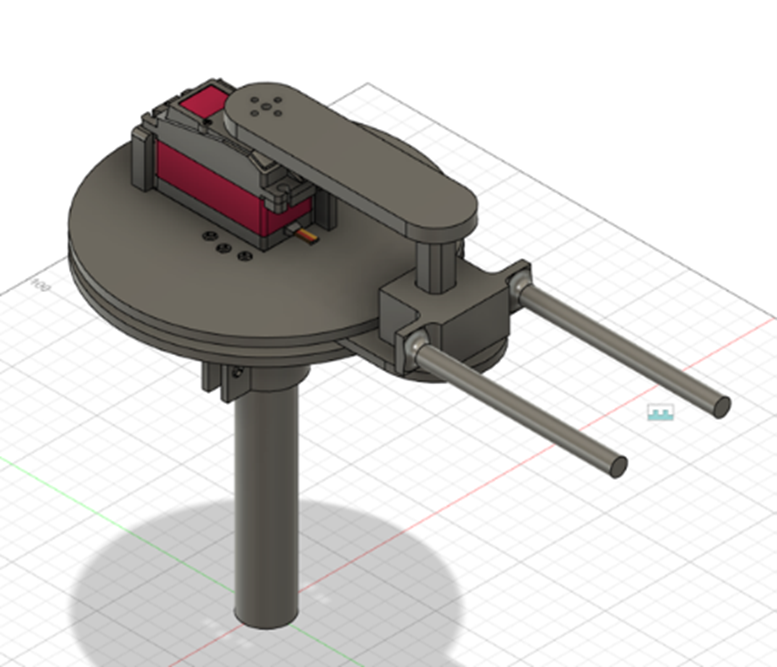777x667 pixels.
Task: Click the circular end face of rear rod
Action: tap(721, 405)
